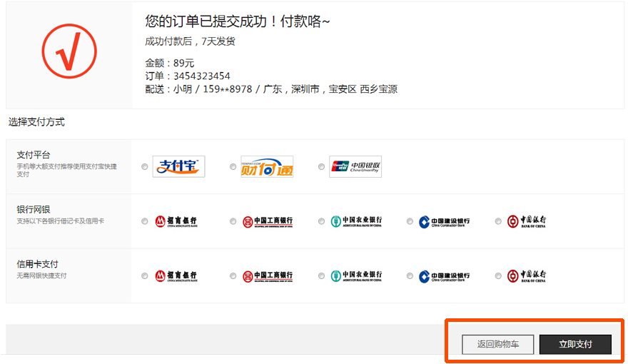Click the note 无需网银快捷支付
This screenshot has height=364, width=628.
[41, 275]
